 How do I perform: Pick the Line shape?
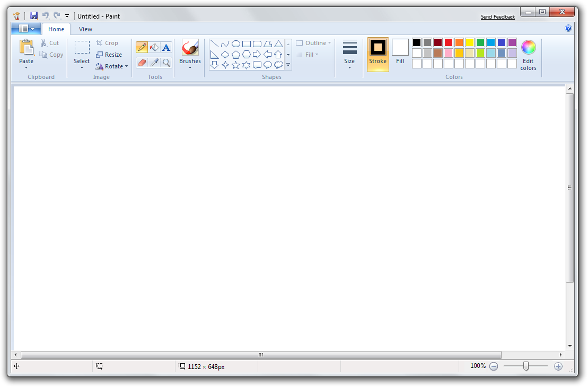coord(215,44)
